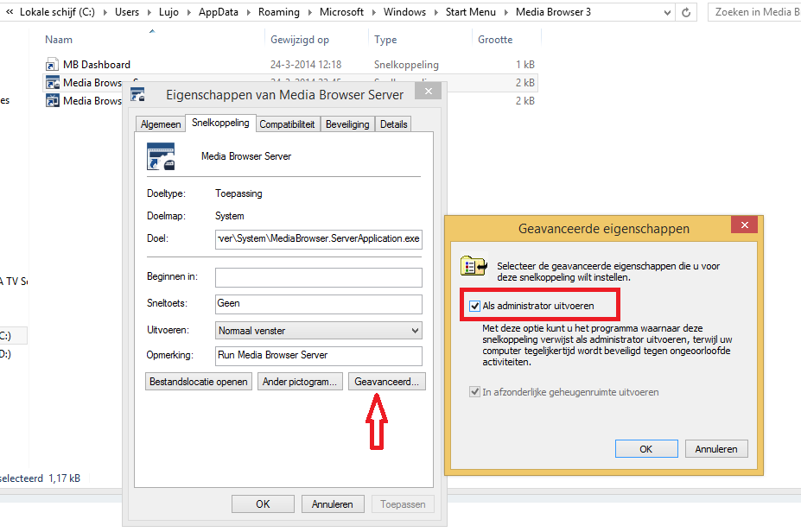The image size is (801, 532).
Task: Expand breadcrumb arrow after Start Menu
Action: pos(505,12)
